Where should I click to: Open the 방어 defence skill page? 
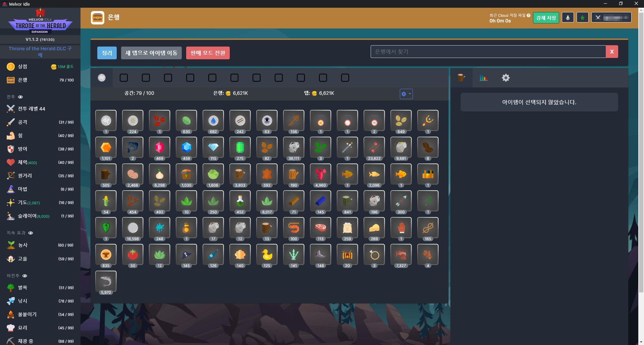(40, 149)
